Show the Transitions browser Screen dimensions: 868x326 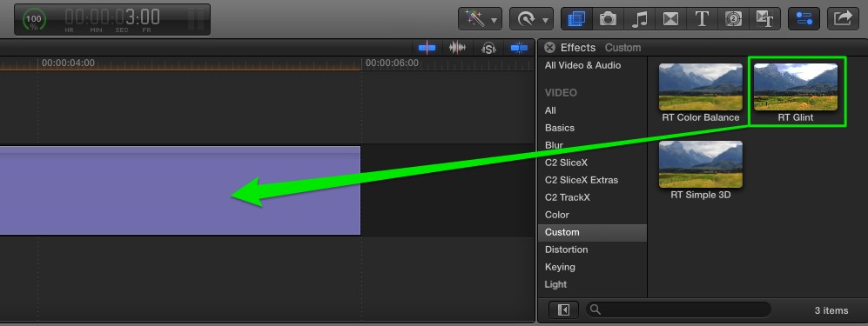click(x=671, y=19)
